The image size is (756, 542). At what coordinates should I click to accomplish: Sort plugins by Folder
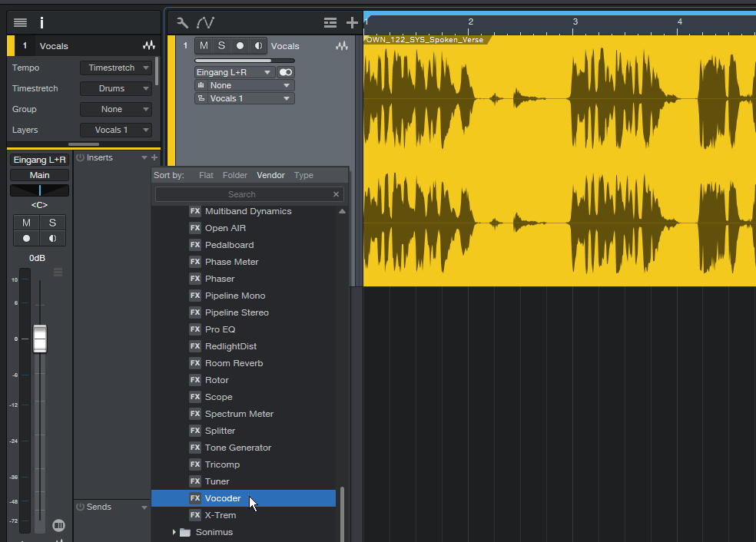click(x=235, y=175)
